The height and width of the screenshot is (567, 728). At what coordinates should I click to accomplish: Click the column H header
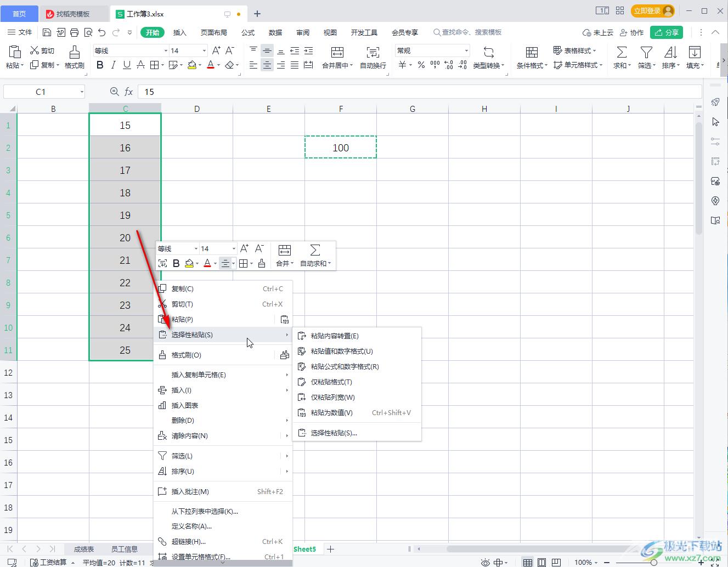click(x=484, y=109)
